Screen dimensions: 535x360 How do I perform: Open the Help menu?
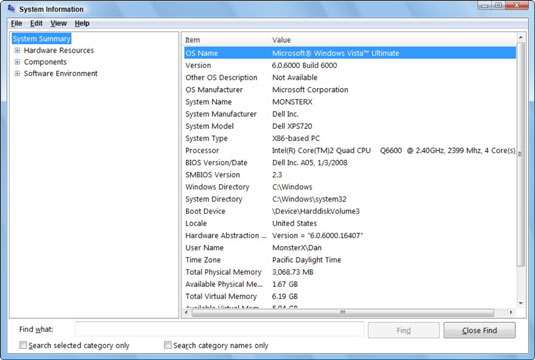point(82,24)
